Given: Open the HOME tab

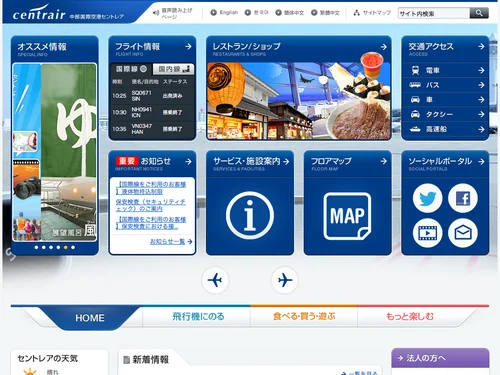Looking at the screenshot, I should 90,318.
